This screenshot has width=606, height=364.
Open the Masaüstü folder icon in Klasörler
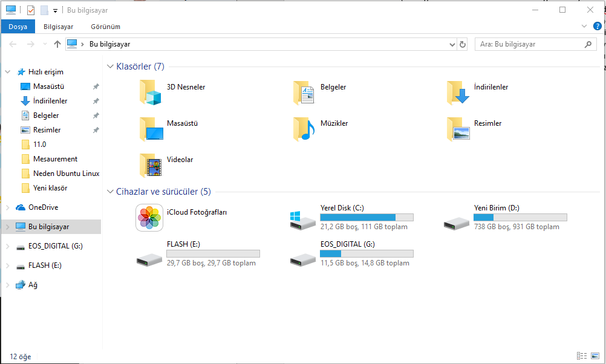click(151, 129)
